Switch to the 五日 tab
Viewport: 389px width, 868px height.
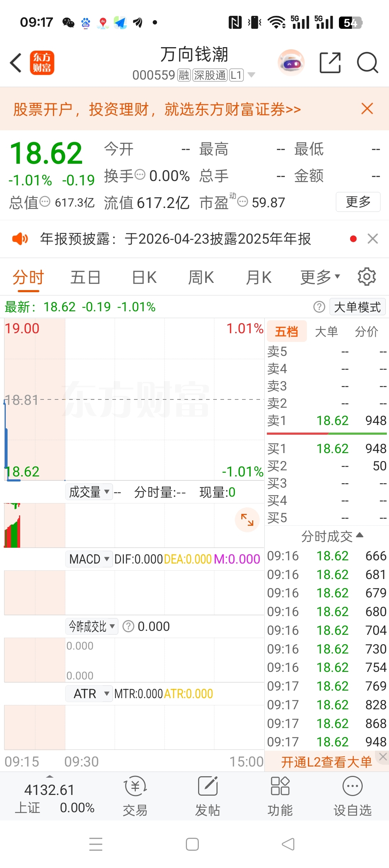pos(85,277)
